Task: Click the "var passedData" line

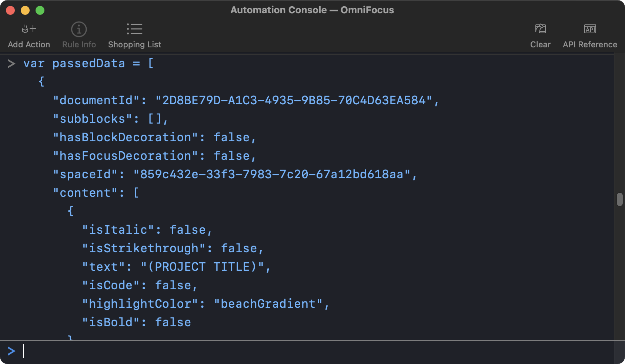Action: [88, 63]
